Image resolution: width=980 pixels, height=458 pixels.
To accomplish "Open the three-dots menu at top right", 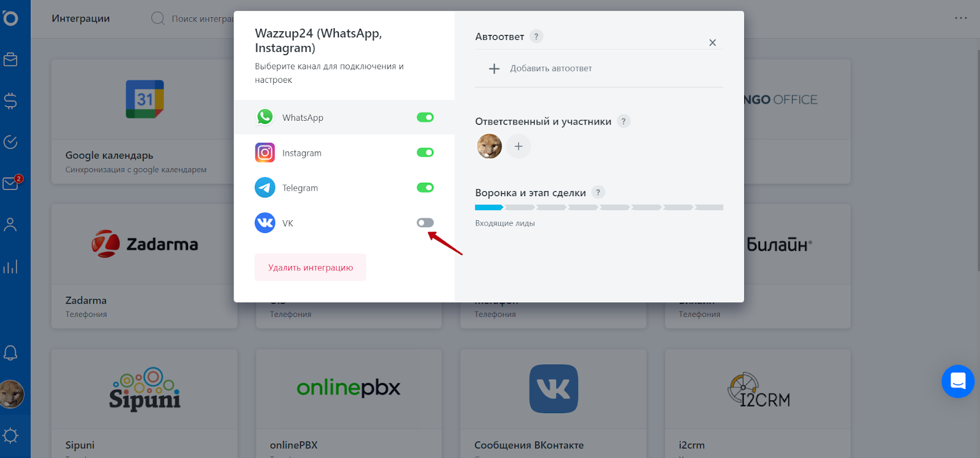I will [x=961, y=18].
